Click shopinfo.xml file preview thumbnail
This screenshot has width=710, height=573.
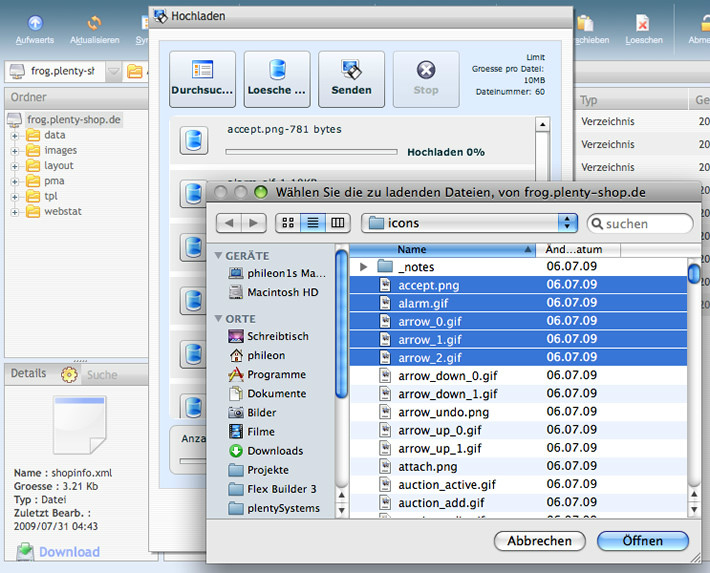(80, 425)
